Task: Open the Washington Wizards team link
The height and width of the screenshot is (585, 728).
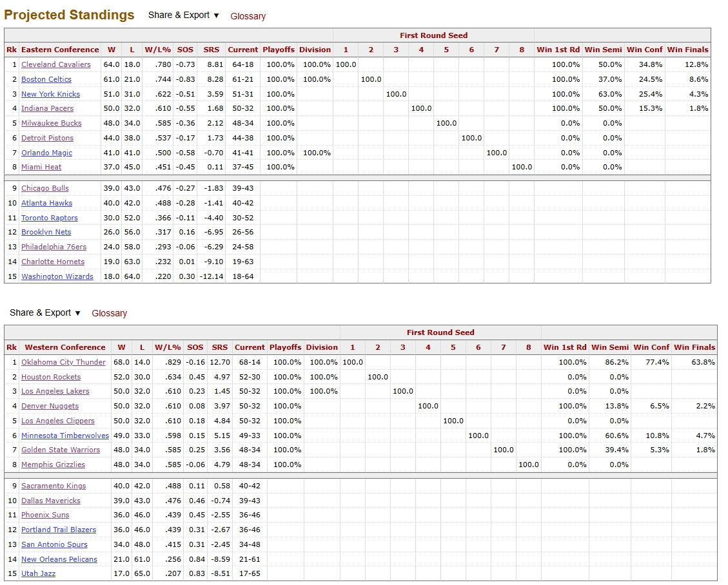Action: point(57,276)
